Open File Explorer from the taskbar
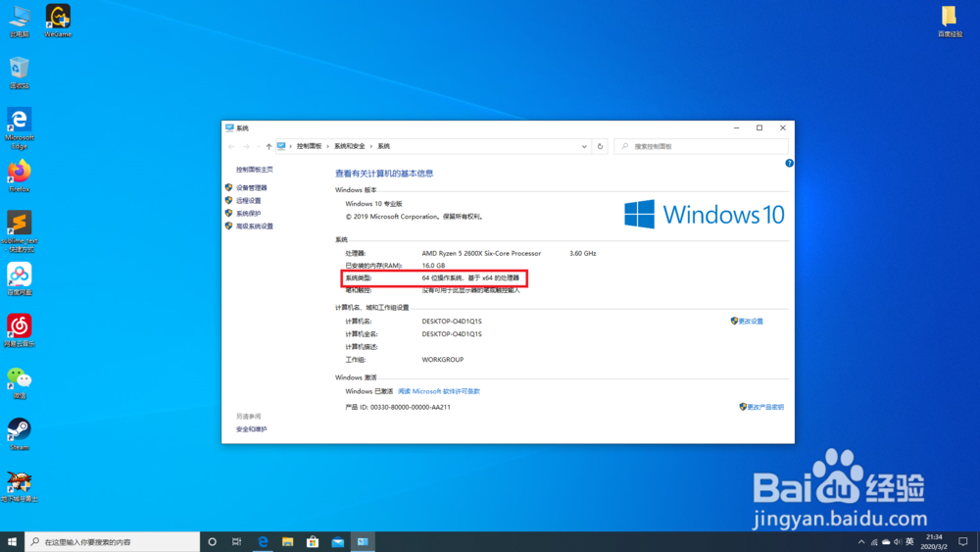 [287, 541]
